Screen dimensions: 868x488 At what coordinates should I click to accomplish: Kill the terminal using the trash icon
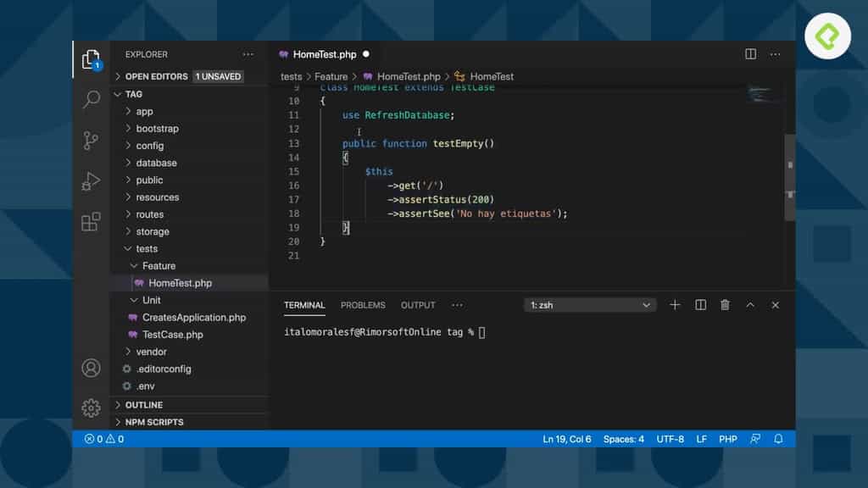[x=725, y=305]
